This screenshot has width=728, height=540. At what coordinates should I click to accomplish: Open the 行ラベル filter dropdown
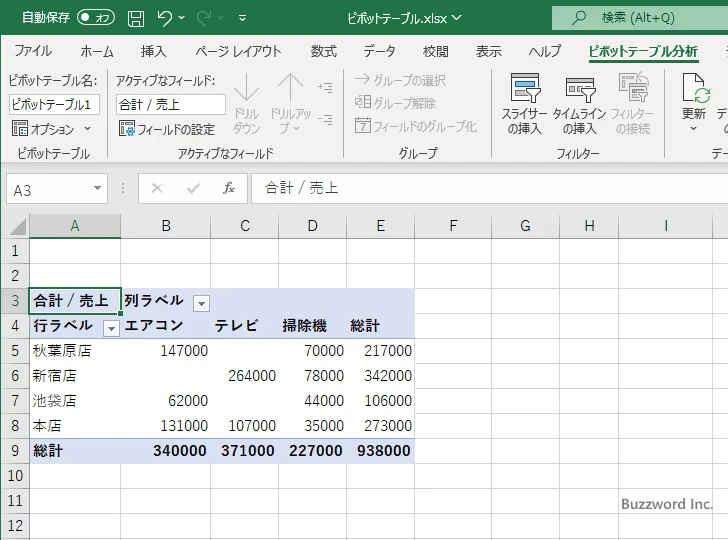[x=111, y=327]
